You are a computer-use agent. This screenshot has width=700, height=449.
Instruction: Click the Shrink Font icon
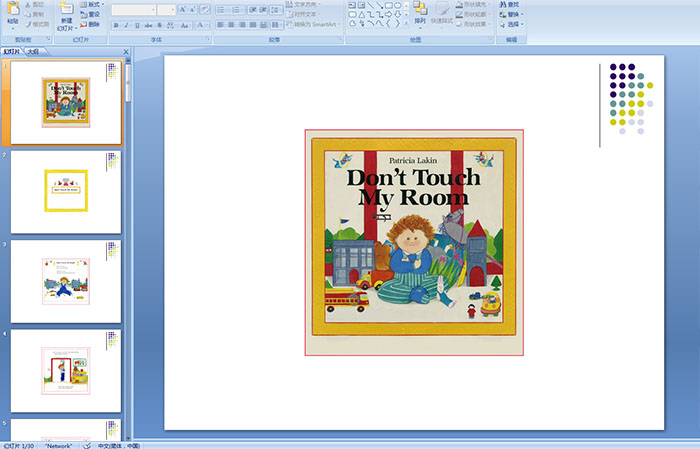click(192, 9)
